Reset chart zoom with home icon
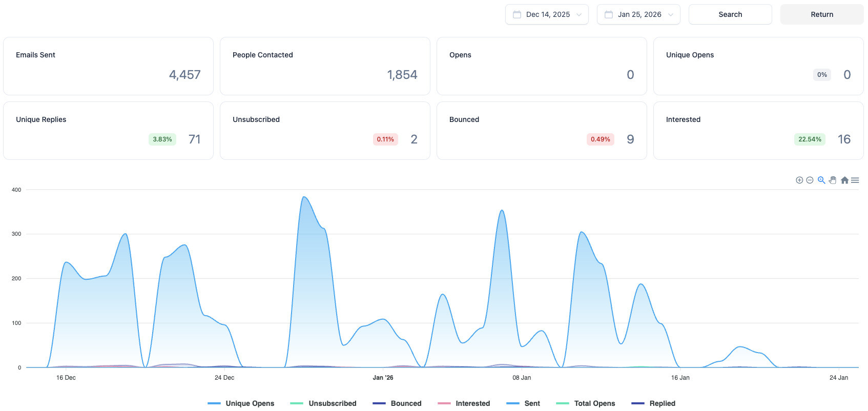 844,180
